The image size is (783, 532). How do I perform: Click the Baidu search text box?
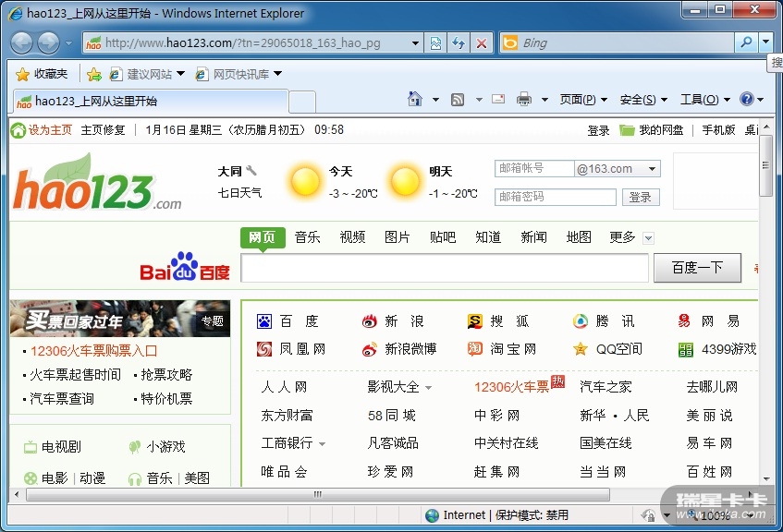(445, 268)
